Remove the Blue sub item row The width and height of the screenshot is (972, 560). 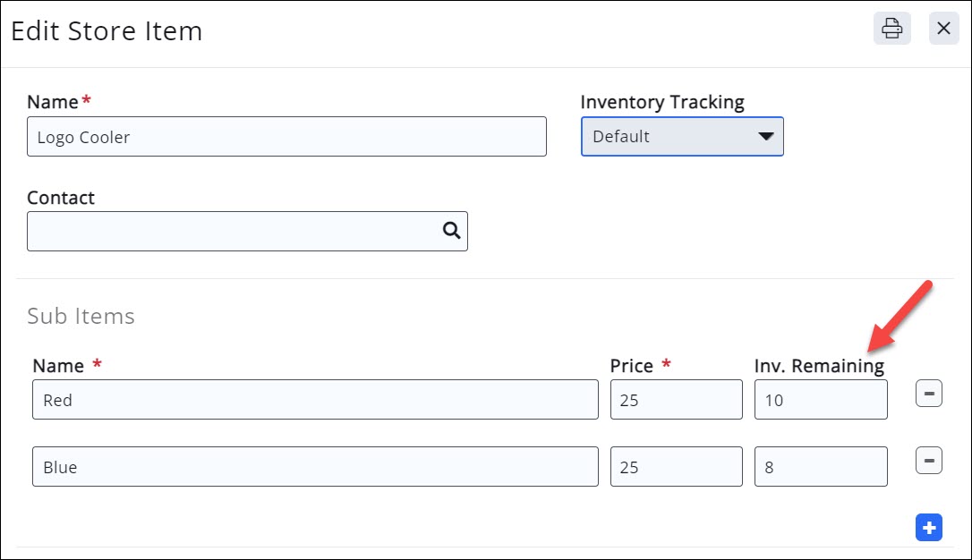[x=928, y=461]
